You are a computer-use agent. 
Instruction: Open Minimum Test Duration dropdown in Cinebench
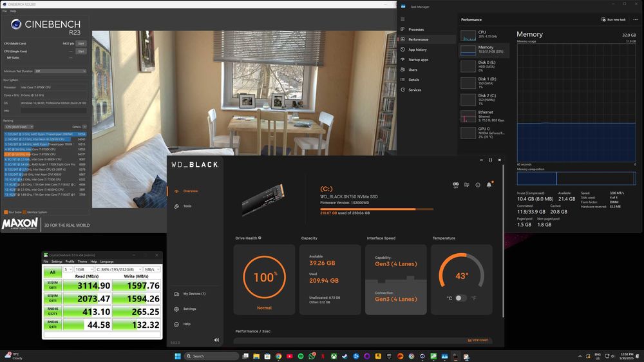[x=61, y=71]
